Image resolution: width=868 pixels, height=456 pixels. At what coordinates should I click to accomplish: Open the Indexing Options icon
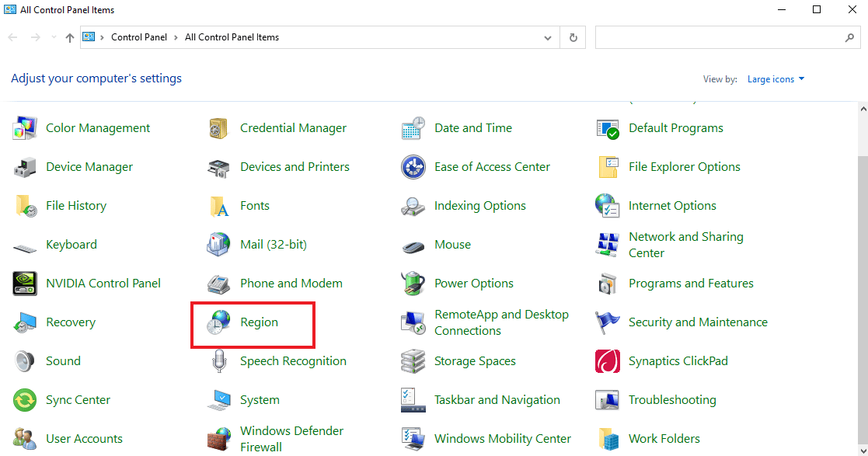coord(413,206)
